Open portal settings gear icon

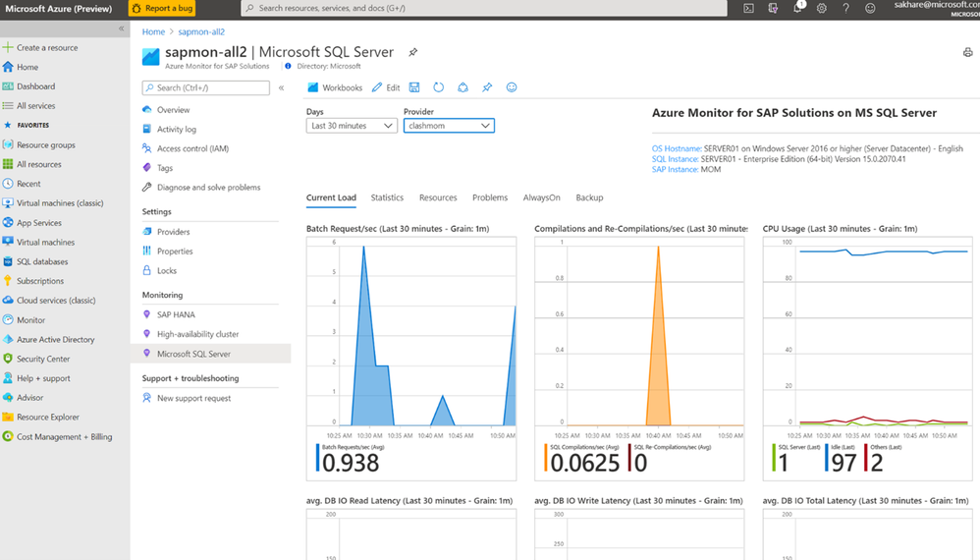pyautogui.click(x=822, y=8)
